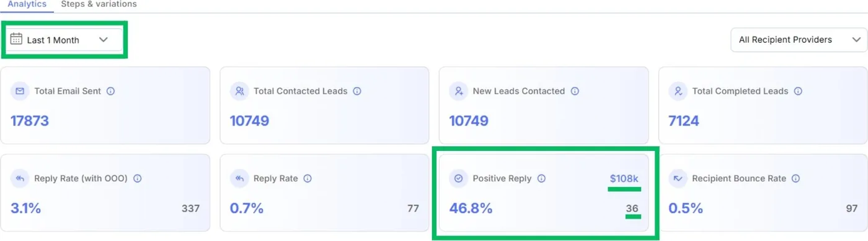Click the 46.8% positive reply percentage

[471, 209]
